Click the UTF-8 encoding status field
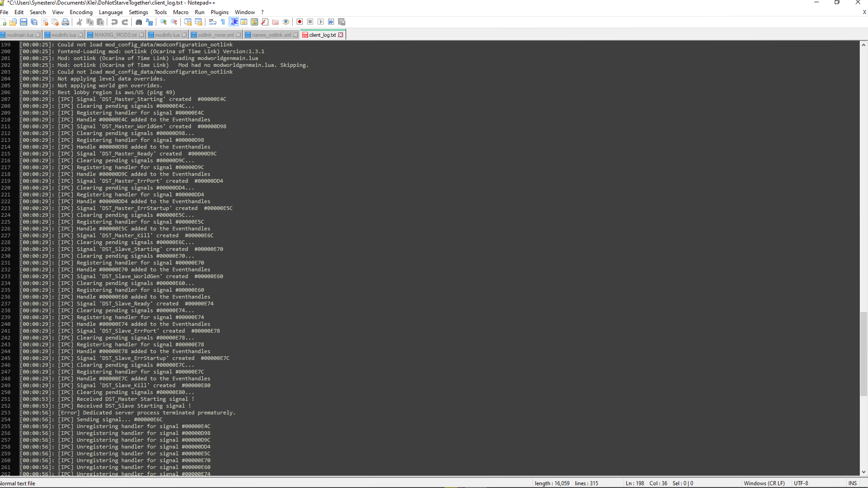868x488 pixels. (801, 483)
